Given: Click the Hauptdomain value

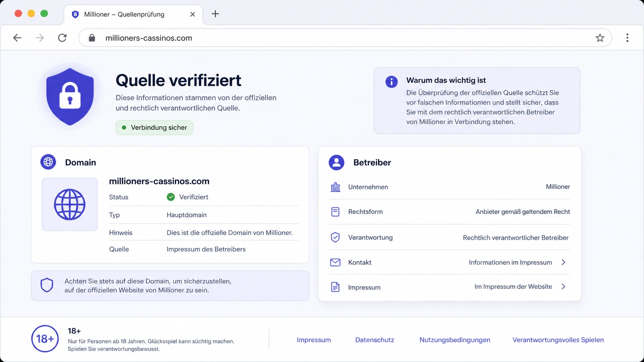Looking at the screenshot, I should click(186, 215).
